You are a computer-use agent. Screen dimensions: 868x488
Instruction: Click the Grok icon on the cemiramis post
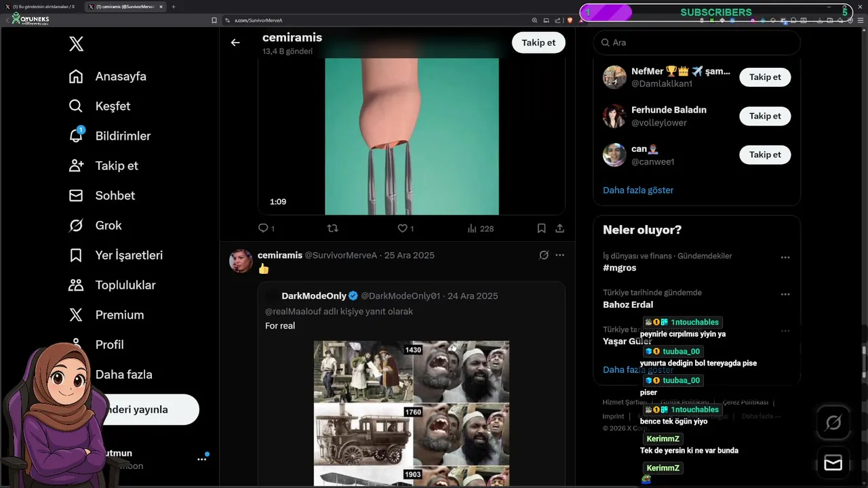pos(543,255)
